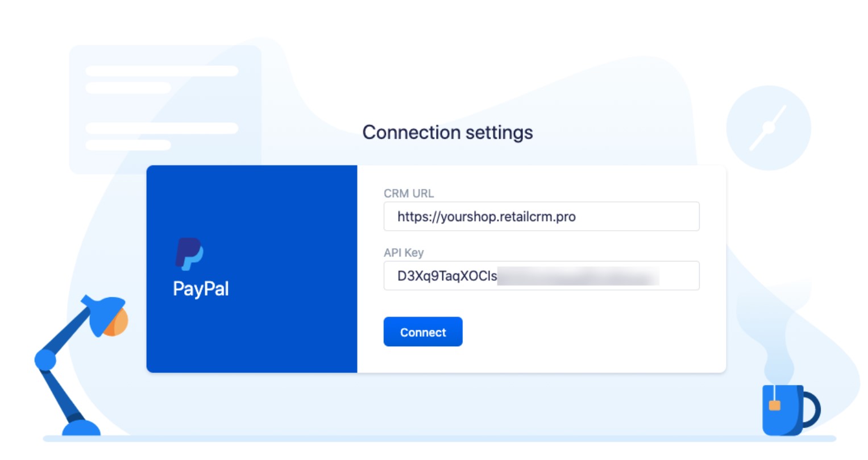Click the orange tea bag tag on mug

(774, 405)
